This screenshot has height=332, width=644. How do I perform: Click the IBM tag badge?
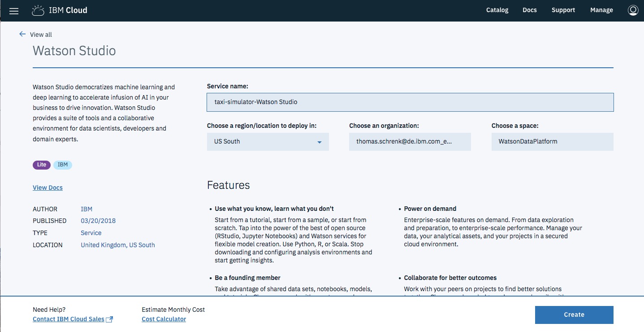click(x=63, y=165)
